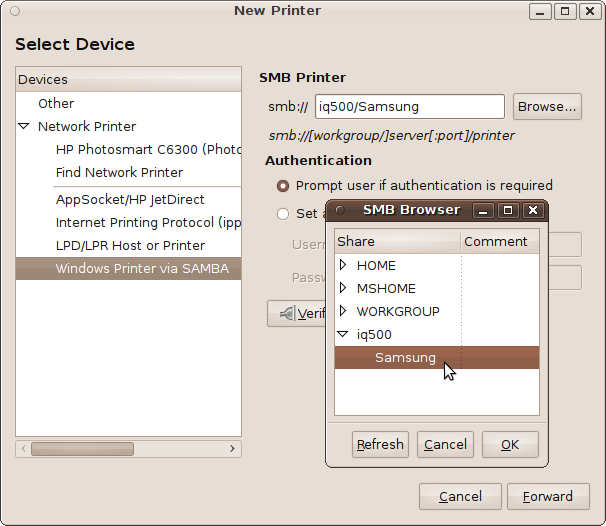This screenshot has height=526, width=606.
Task: Select LPD/LPR Host or Printer
Action: point(130,245)
